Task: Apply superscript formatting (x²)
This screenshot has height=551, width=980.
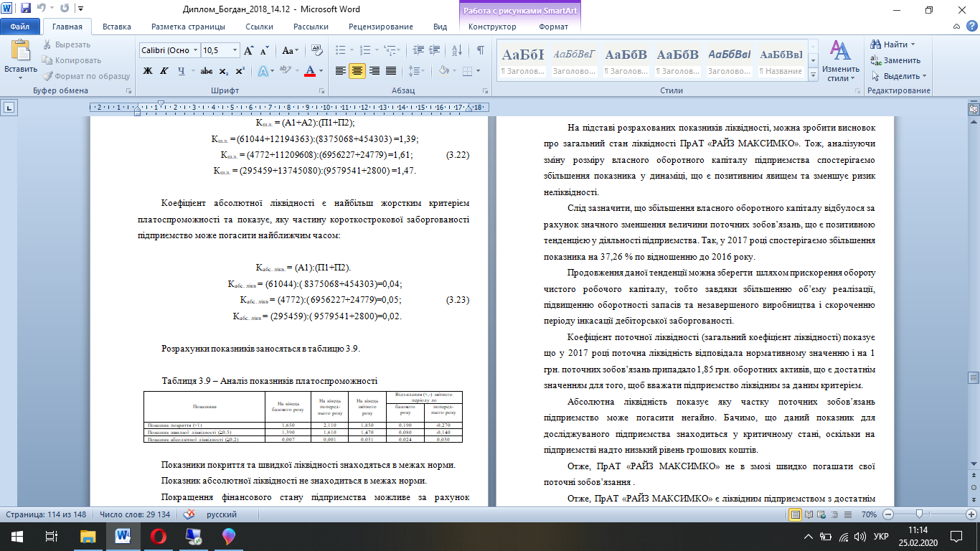Action: click(x=240, y=71)
